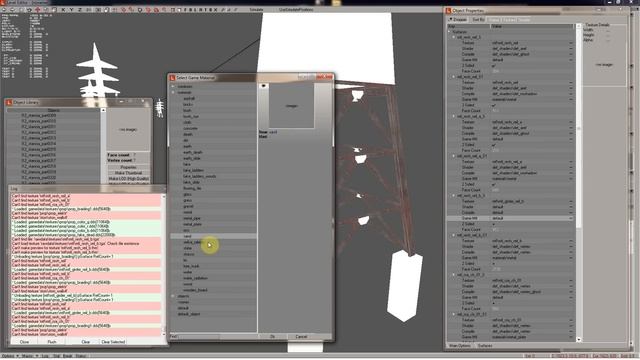The width and height of the screenshot is (640, 360).
Task: Click Clear Selected in the Log panel
Action: (113, 342)
